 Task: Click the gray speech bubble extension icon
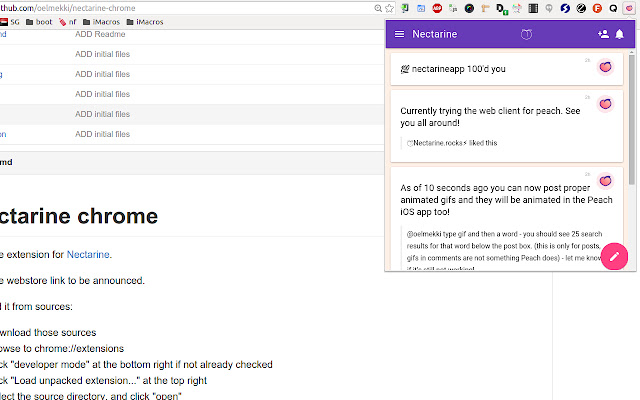(x=549, y=8)
